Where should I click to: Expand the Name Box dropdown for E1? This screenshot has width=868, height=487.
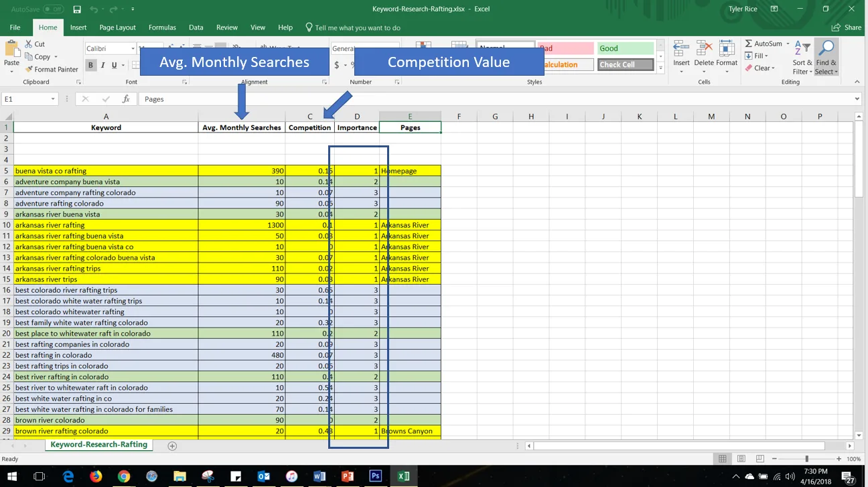53,99
